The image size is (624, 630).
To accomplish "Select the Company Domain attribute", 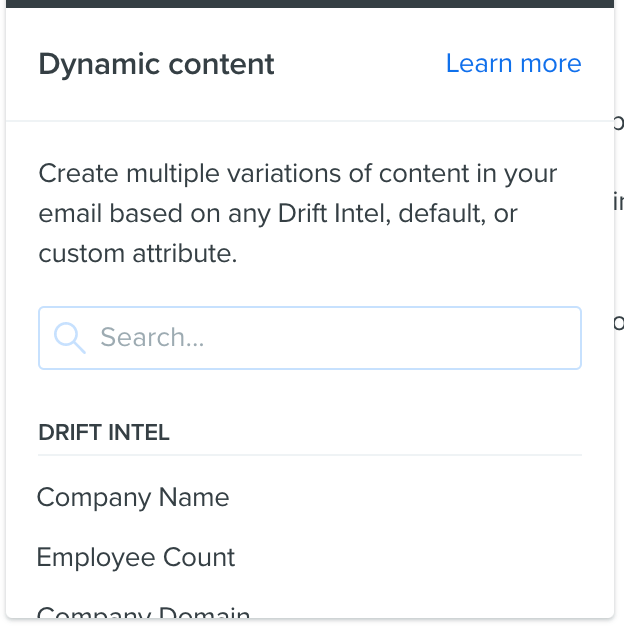I will click(x=143, y=613).
